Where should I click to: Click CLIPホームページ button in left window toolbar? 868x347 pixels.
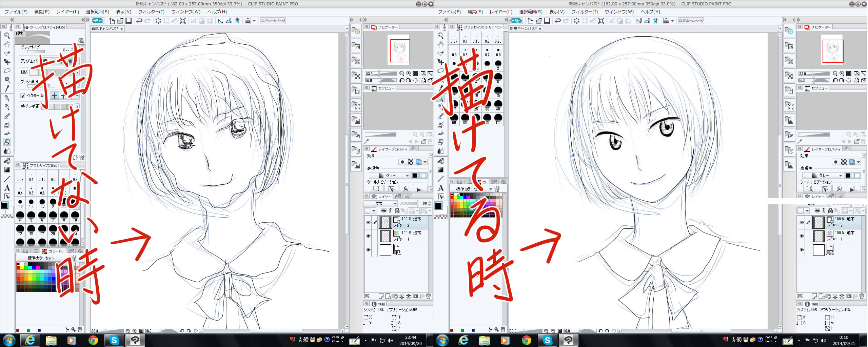pyautogui.click(x=273, y=21)
